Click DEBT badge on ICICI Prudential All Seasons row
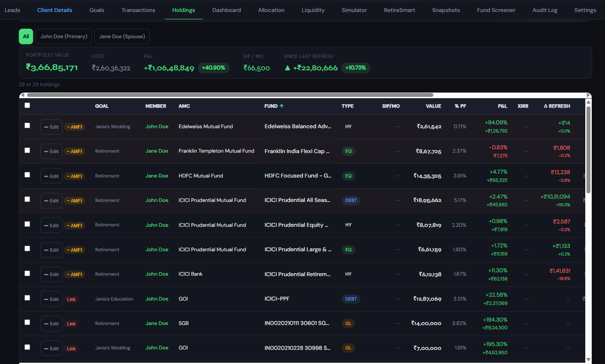605x364 pixels. [351, 200]
